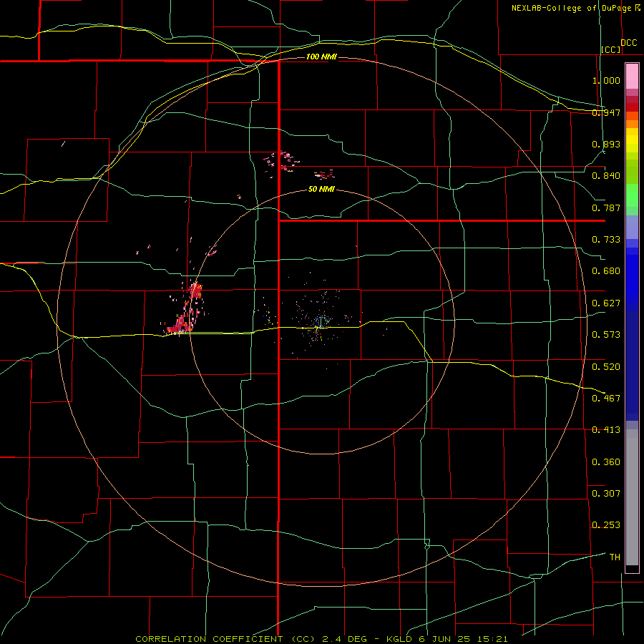
Task: Click the NEXLAB-College of DuPage credit text
Action: tap(571, 8)
